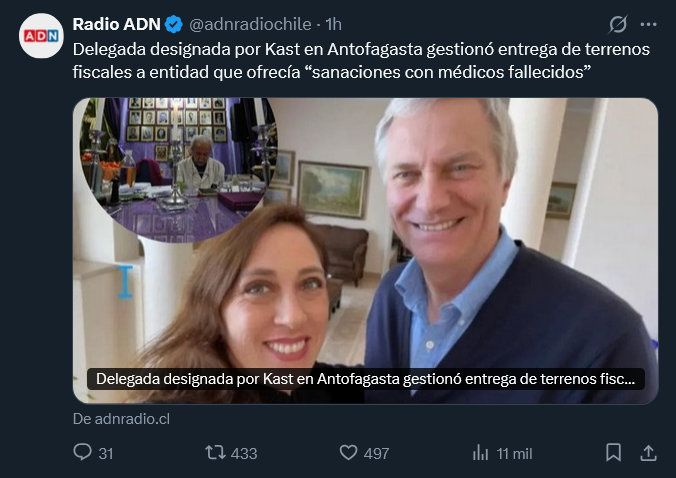676x478 pixels.
Task: Open the share post icon
Action: tap(648, 453)
